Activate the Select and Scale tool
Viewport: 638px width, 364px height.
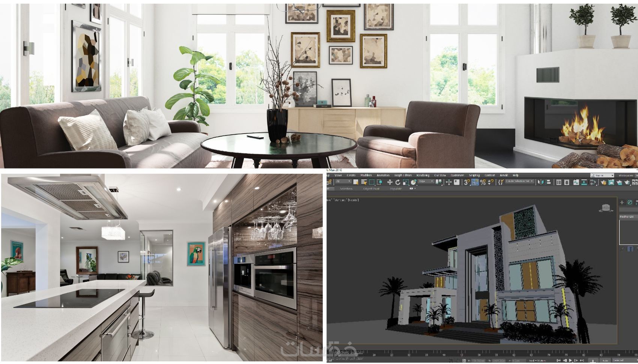click(406, 182)
